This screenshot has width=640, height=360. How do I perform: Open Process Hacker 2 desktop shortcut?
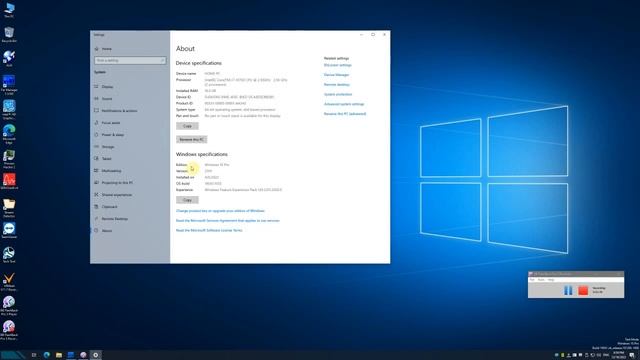pos(9,159)
